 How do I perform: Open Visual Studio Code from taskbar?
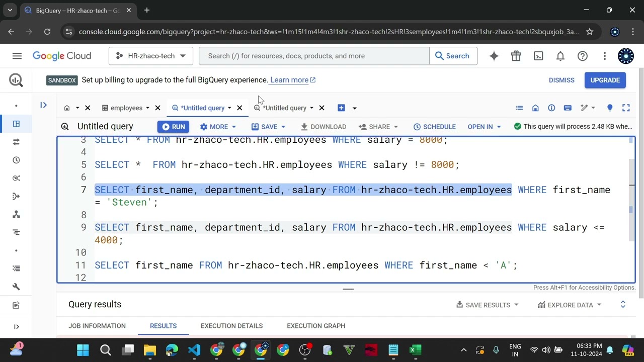194,350
